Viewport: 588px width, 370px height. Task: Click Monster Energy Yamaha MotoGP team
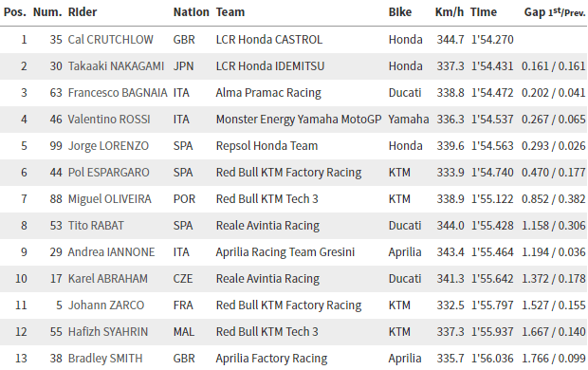tap(299, 120)
